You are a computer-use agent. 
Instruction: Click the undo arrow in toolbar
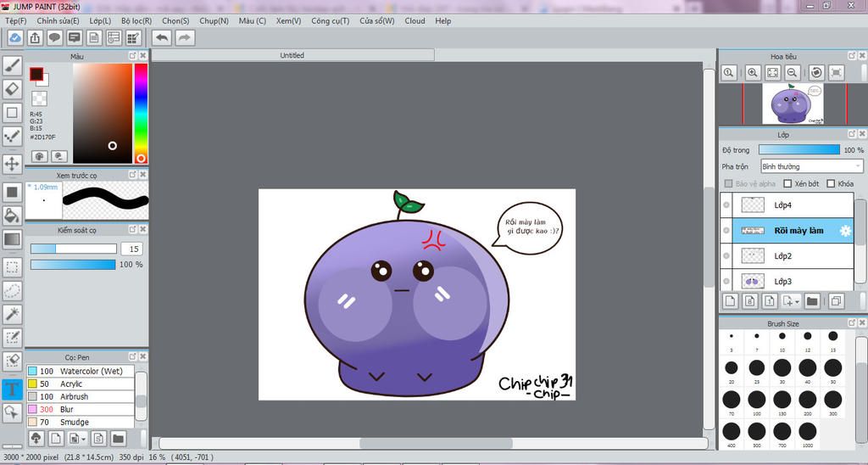tap(162, 37)
